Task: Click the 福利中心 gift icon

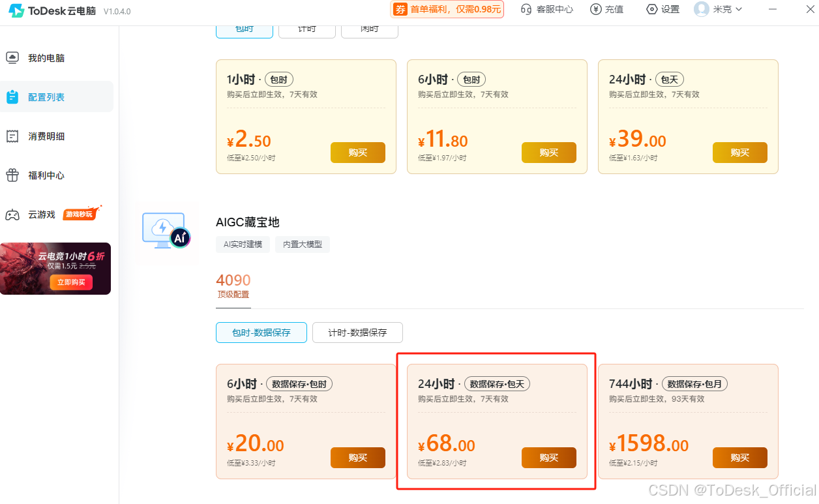Action: pos(12,175)
